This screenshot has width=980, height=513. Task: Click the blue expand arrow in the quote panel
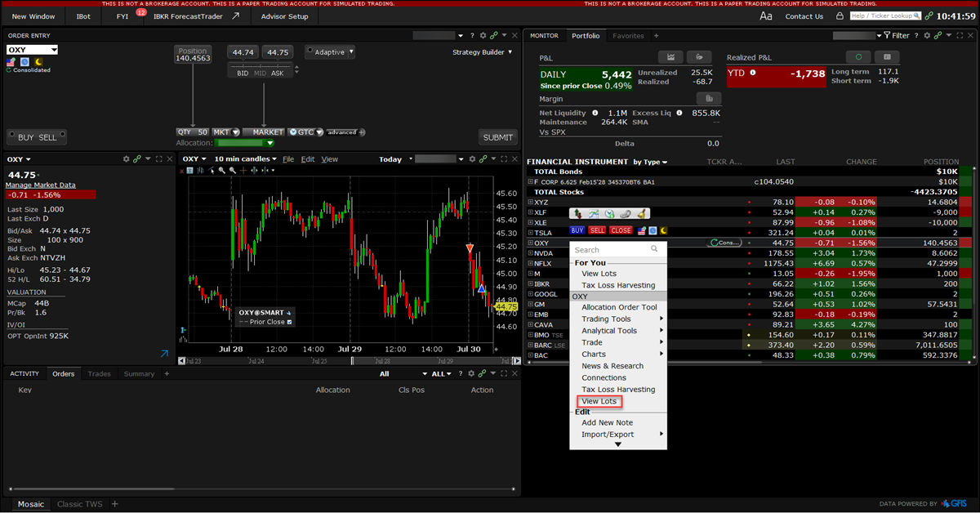pyautogui.click(x=164, y=354)
